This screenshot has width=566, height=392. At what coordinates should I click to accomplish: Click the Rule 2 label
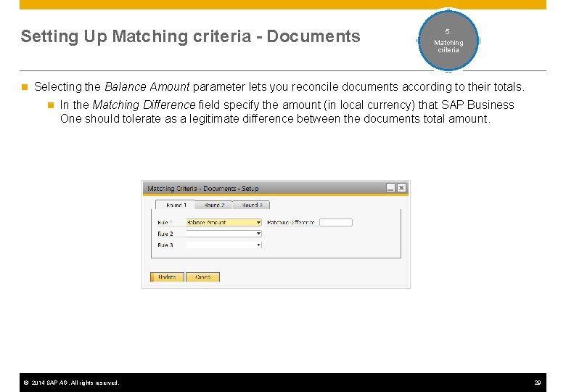tap(165, 234)
